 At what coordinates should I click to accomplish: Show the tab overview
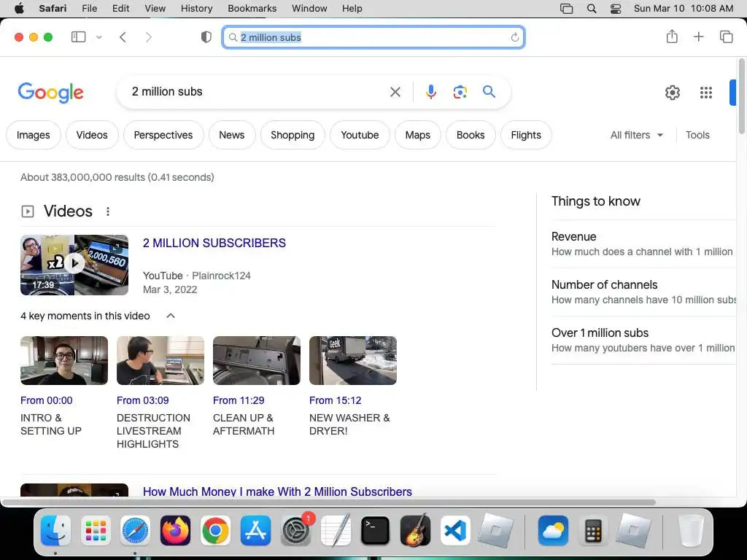click(x=726, y=36)
